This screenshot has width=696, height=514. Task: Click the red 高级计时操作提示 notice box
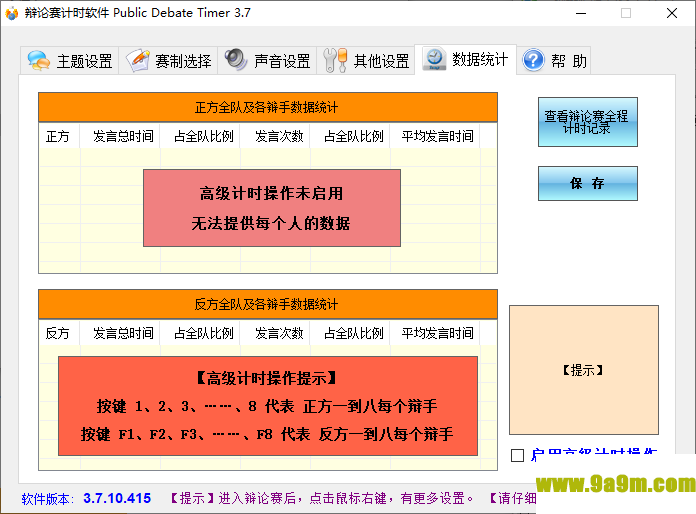[x=267, y=406]
